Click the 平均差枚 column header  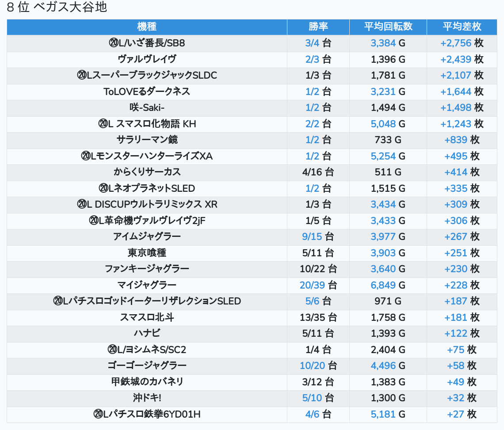point(462,27)
